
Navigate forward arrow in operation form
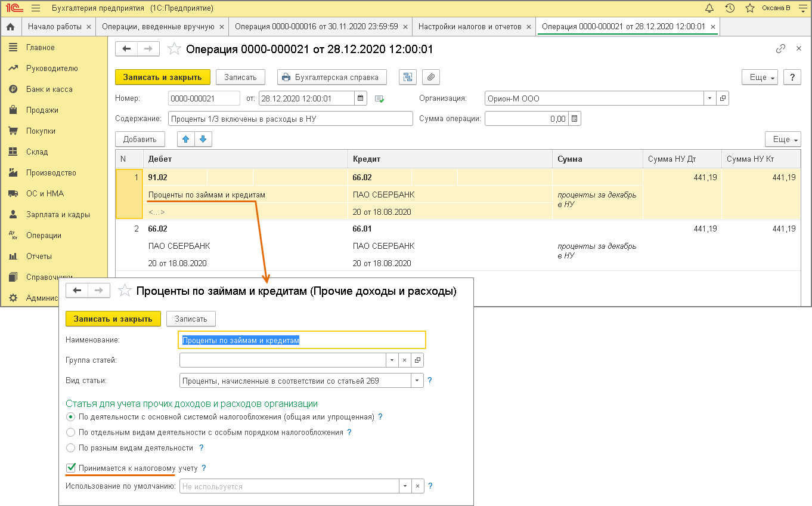coord(148,49)
